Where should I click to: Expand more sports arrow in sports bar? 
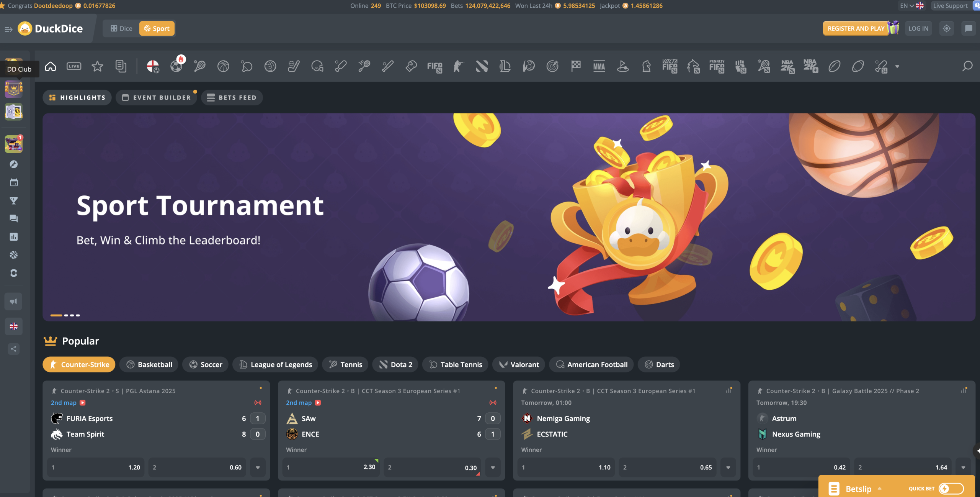tap(897, 67)
